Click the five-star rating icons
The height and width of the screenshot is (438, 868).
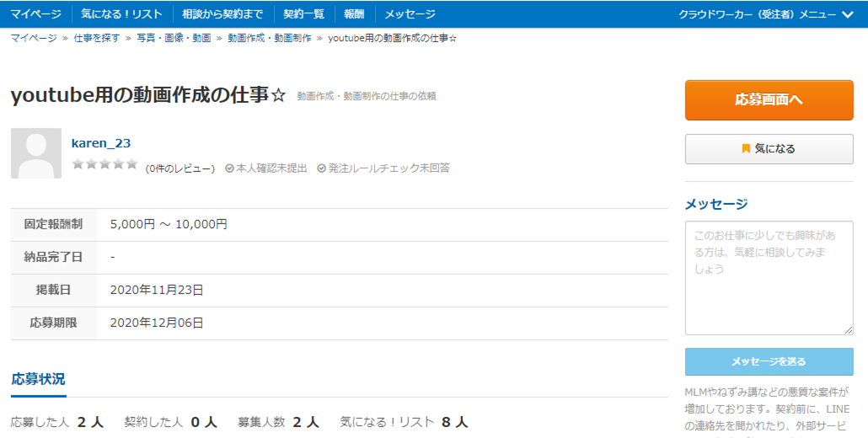[x=104, y=165]
